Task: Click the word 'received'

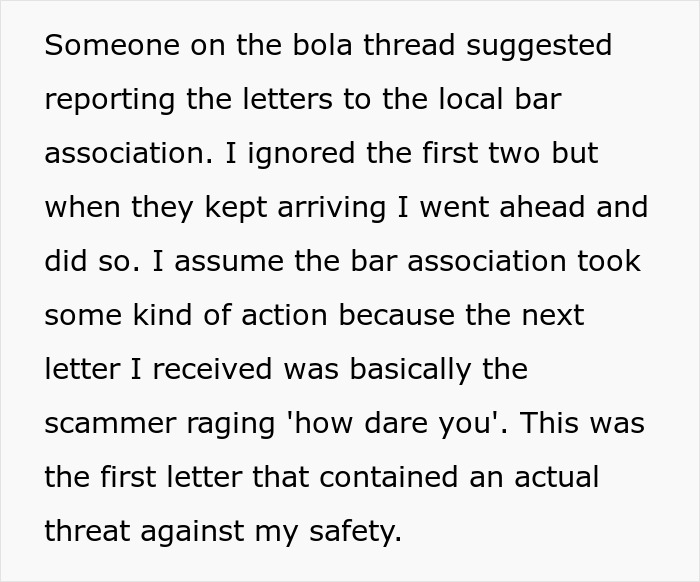Action: pos(207,369)
